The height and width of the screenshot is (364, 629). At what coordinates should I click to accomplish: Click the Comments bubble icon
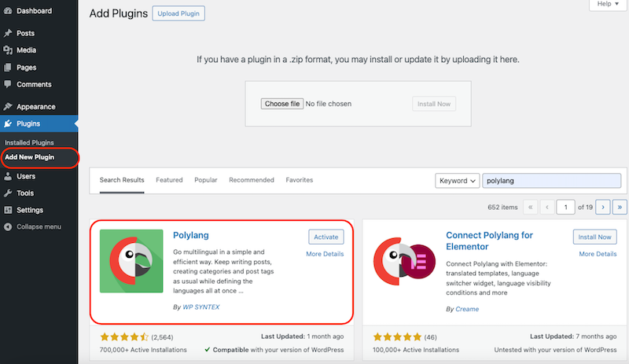[x=8, y=84]
